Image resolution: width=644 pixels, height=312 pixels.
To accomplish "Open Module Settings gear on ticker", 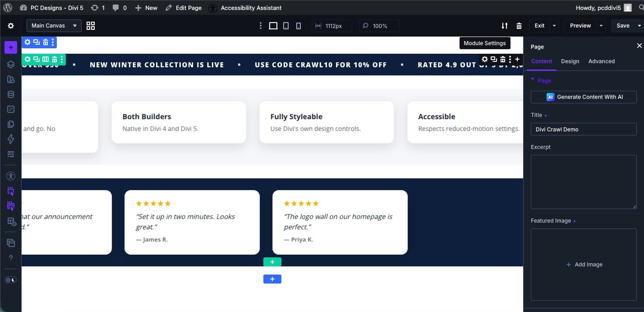I will point(485,59).
